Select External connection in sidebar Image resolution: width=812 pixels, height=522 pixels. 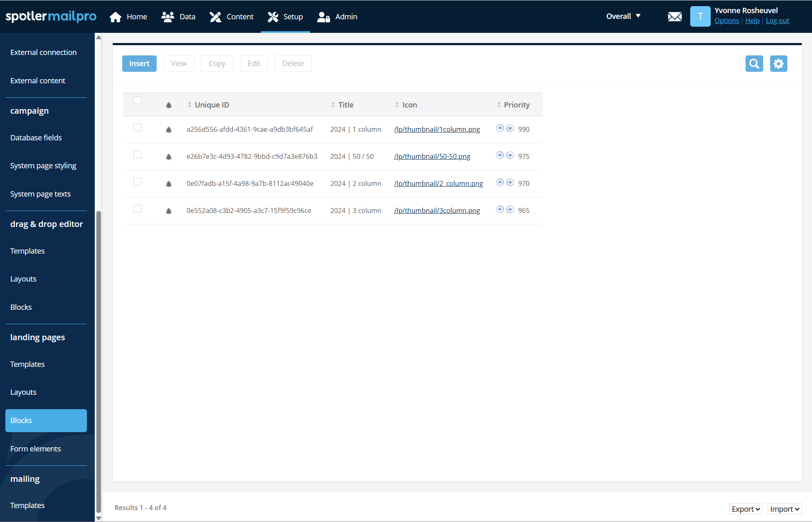43,53
